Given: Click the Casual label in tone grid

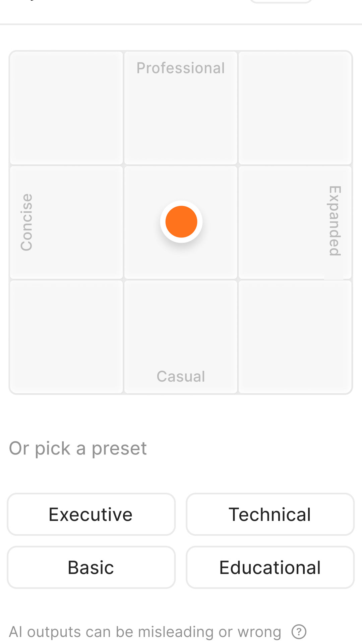Looking at the screenshot, I should 181,376.
